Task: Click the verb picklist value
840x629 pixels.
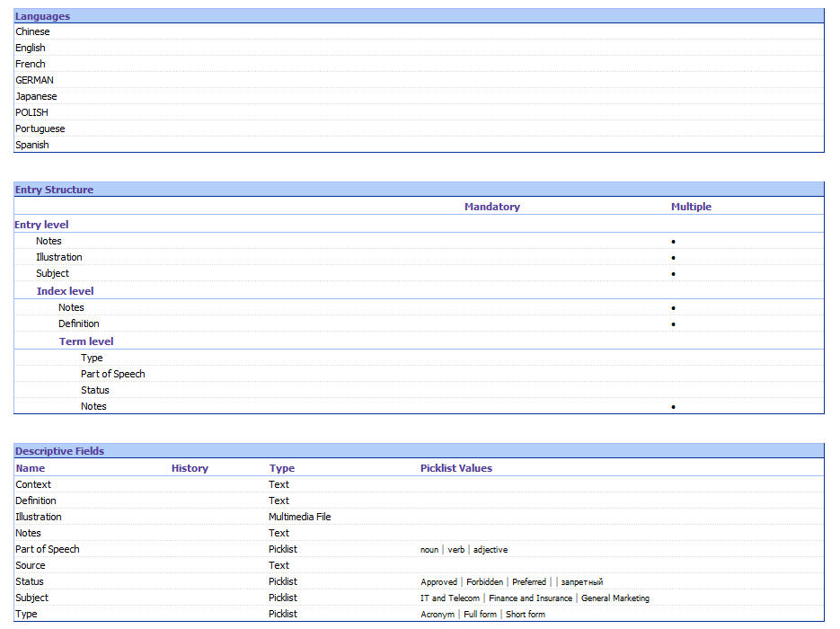Action: click(455, 550)
